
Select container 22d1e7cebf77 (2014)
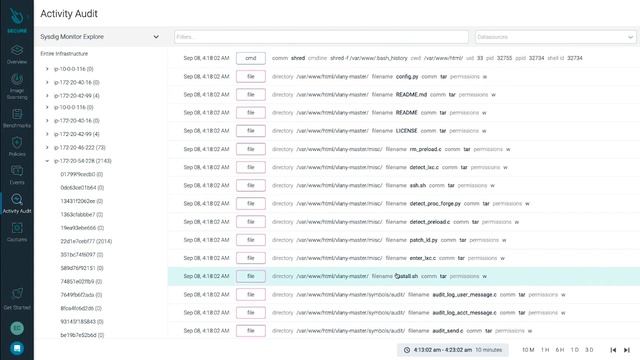click(x=86, y=241)
